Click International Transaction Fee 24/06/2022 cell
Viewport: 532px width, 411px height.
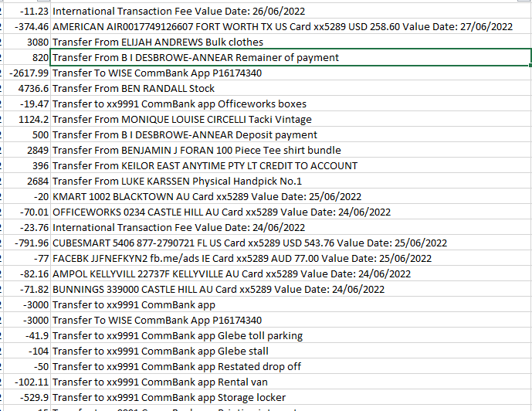pos(291,227)
